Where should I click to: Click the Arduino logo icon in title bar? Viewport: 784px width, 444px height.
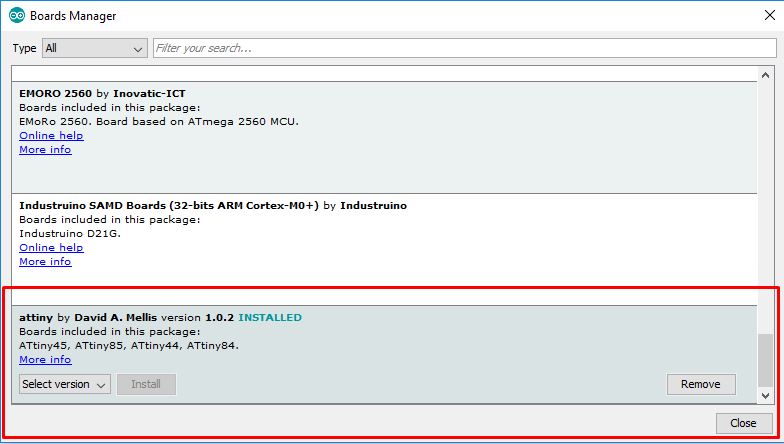pyautogui.click(x=17, y=16)
